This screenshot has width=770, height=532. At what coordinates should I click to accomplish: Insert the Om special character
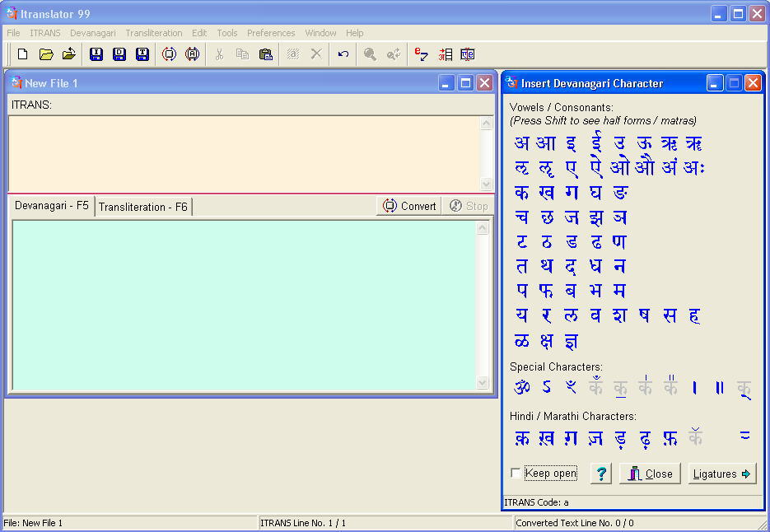(x=521, y=387)
